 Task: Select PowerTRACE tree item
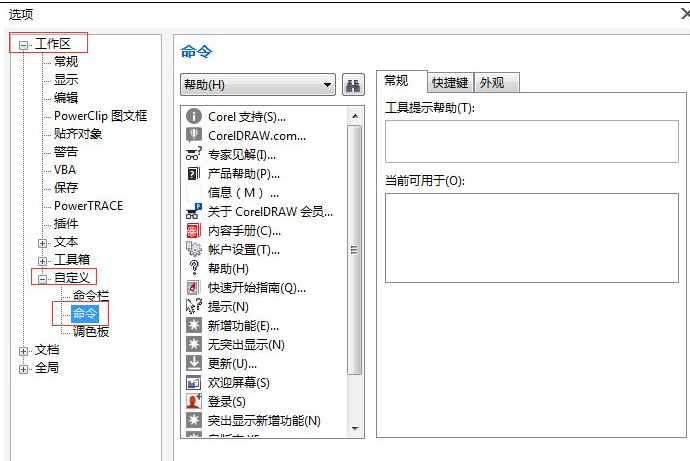pos(88,206)
